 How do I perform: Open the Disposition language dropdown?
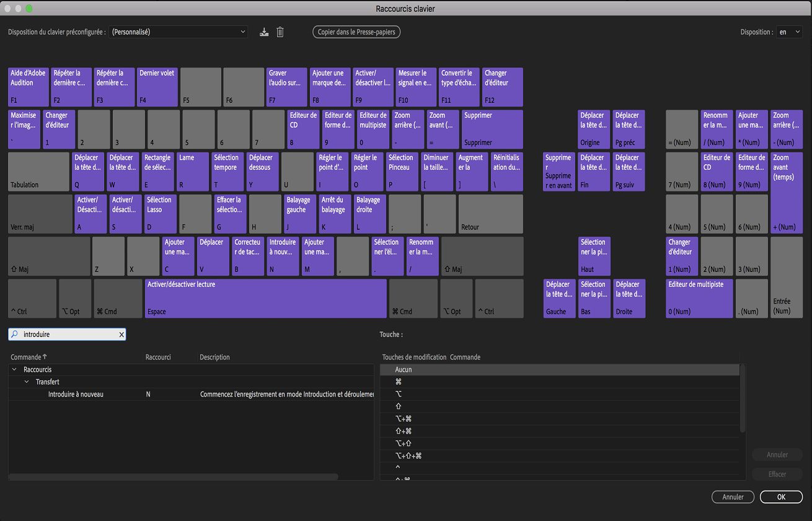coord(789,32)
